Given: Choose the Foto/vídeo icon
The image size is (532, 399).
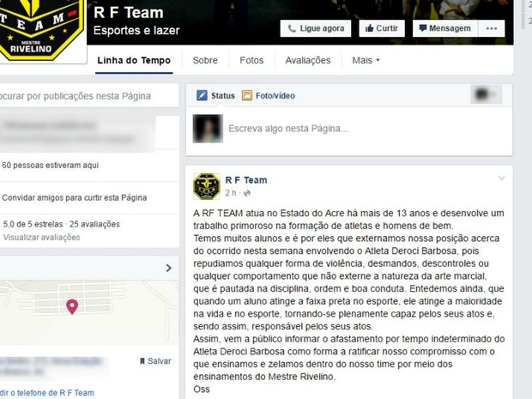Looking at the screenshot, I should (x=247, y=96).
